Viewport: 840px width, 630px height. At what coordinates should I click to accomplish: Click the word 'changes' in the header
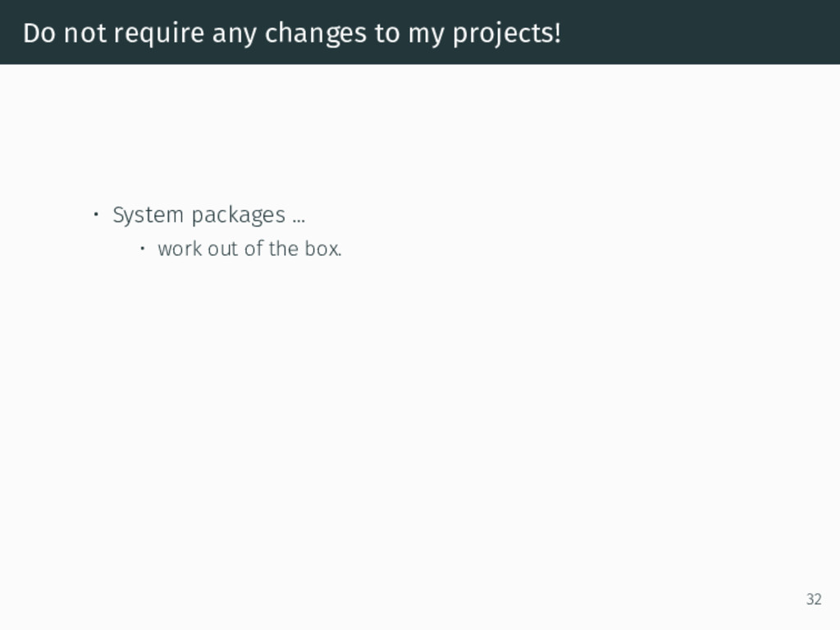[x=316, y=34]
